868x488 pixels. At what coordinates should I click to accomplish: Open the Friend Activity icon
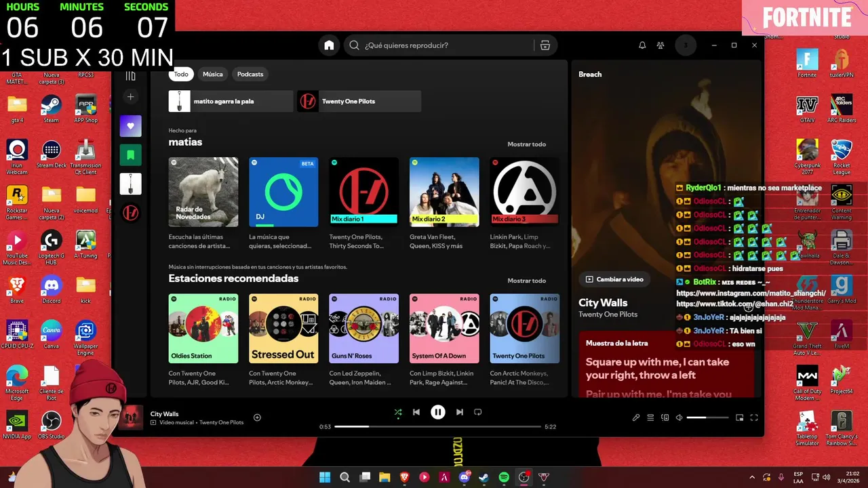[660, 45]
